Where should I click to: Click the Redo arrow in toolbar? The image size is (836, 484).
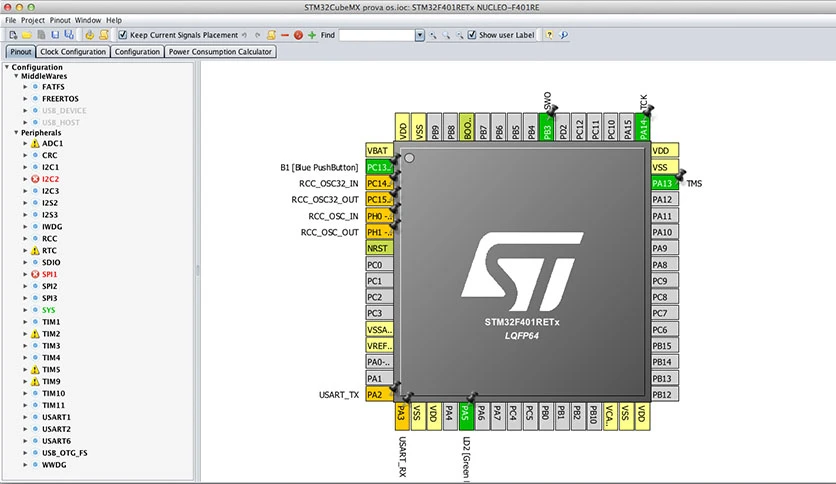tap(258, 35)
